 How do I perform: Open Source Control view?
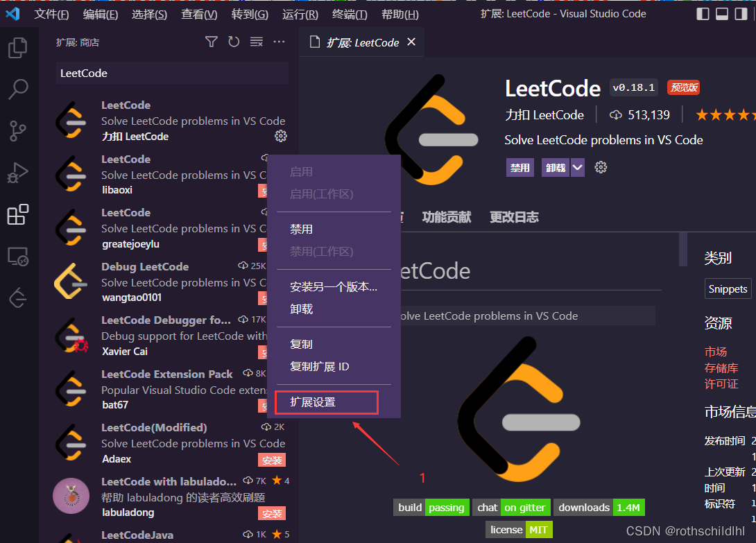point(18,130)
